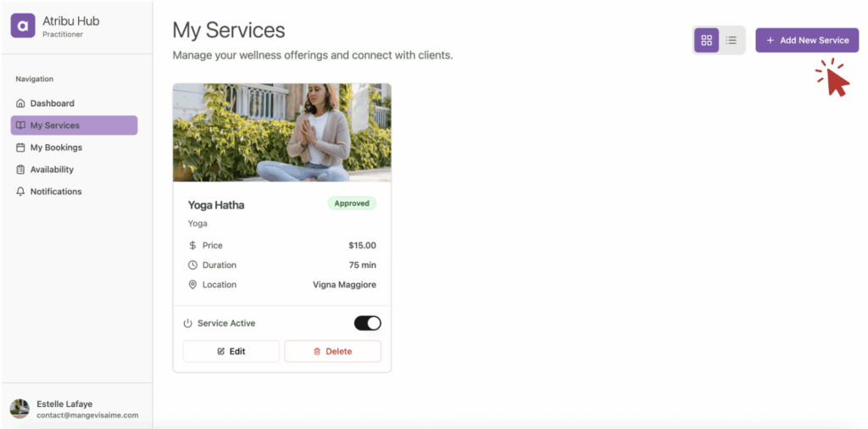
Task: Add a new service
Action: [807, 41]
